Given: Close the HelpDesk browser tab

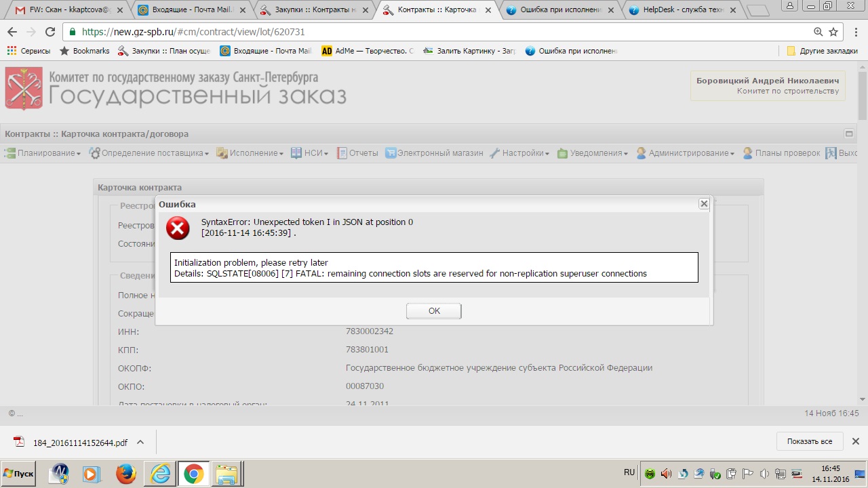Looking at the screenshot, I should tap(733, 10).
